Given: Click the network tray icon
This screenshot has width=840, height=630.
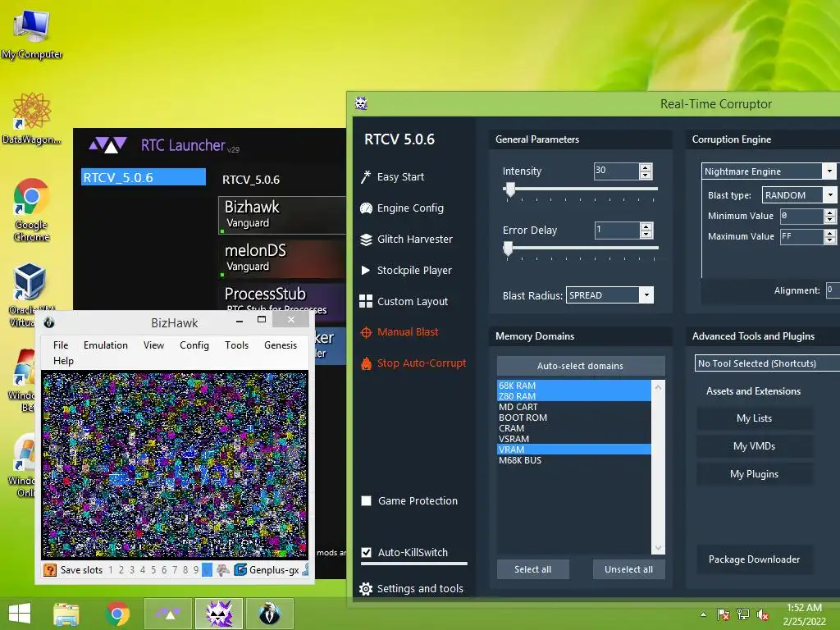Looking at the screenshot, I should (x=743, y=614).
